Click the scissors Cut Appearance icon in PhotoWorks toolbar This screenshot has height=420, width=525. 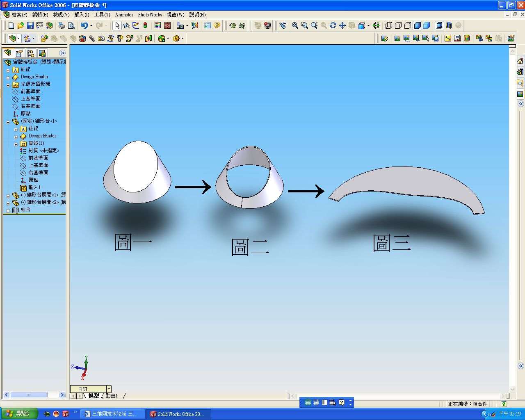[x=479, y=38]
